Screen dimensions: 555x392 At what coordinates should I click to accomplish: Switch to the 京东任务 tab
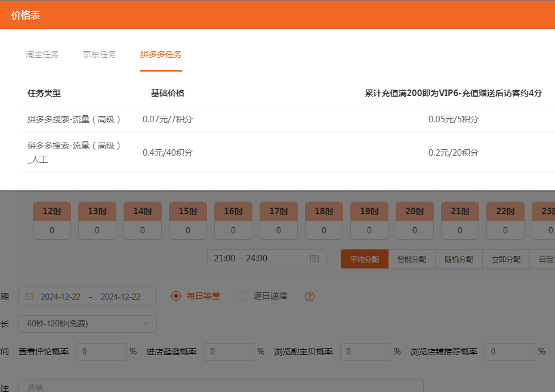click(x=99, y=54)
